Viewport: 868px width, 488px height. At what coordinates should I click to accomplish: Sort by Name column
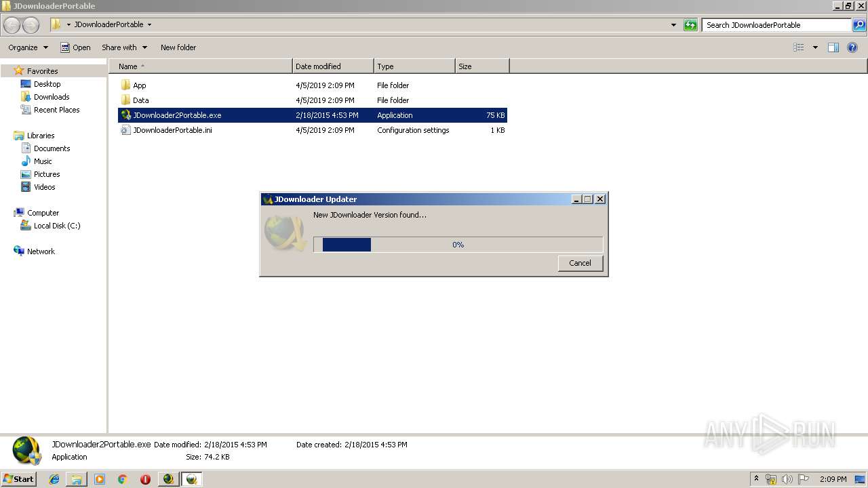point(200,66)
